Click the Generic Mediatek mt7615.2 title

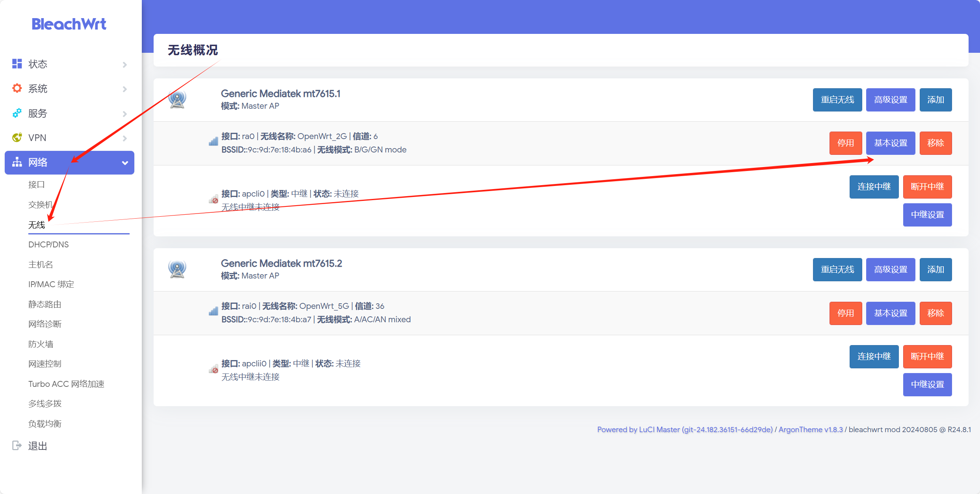pyautogui.click(x=281, y=263)
